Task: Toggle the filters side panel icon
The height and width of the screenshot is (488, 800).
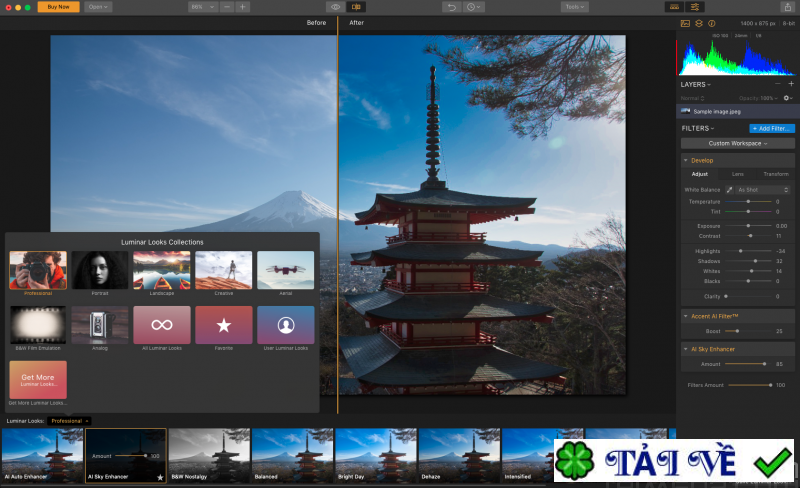Action: point(695,7)
